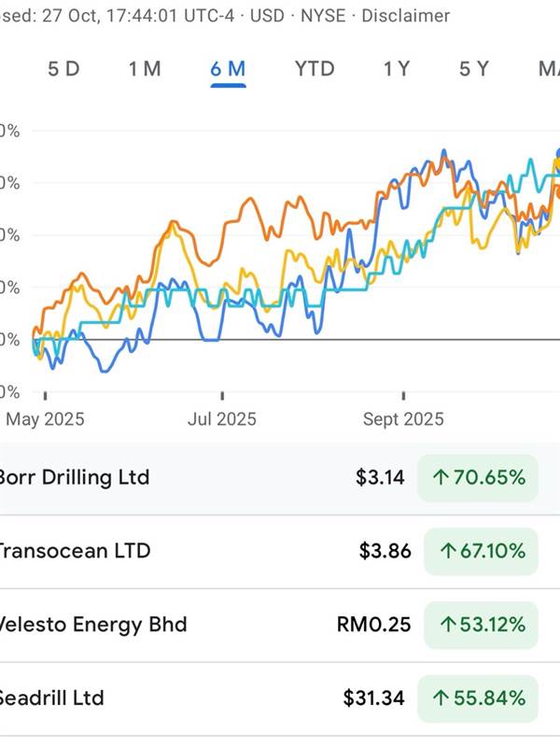The height and width of the screenshot is (747, 560).
Task: Open the Transocean LTD stock row
Action: 75,551
